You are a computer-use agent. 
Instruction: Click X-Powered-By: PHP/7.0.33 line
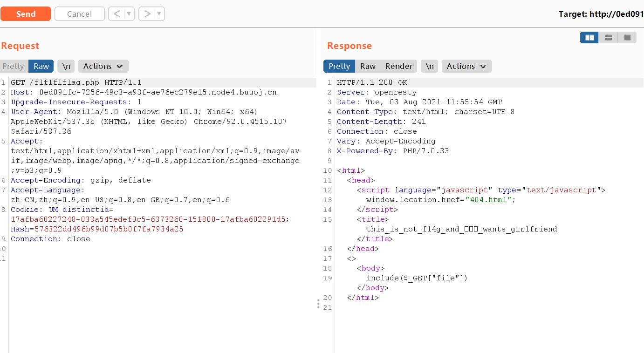pyautogui.click(x=393, y=151)
